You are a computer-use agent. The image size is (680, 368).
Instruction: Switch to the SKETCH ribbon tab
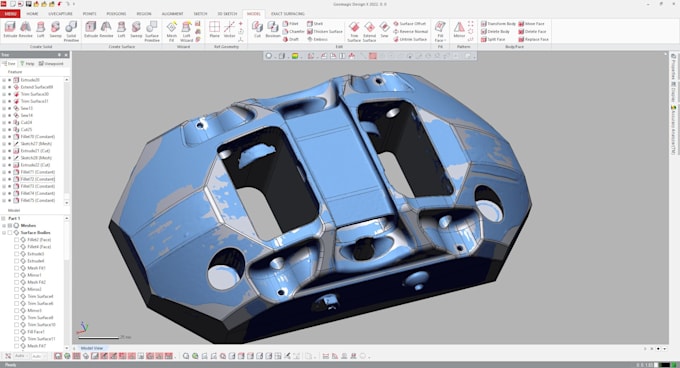[x=200, y=14]
